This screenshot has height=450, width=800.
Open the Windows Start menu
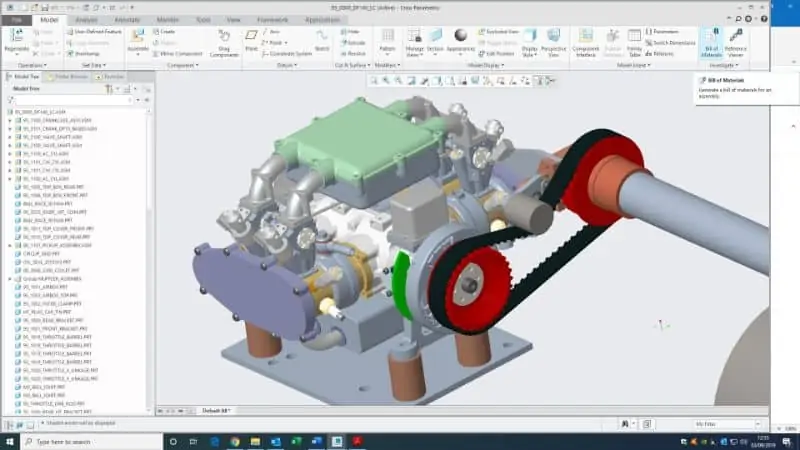tap(10, 441)
